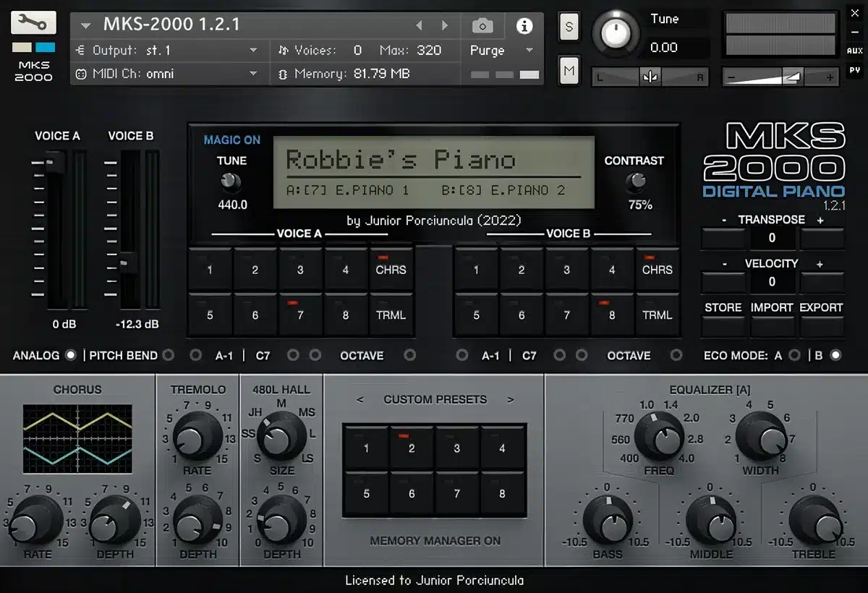The height and width of the screenshot is (593, 868).
Task: Click the AUX sends icon
Action: point(854,51)
